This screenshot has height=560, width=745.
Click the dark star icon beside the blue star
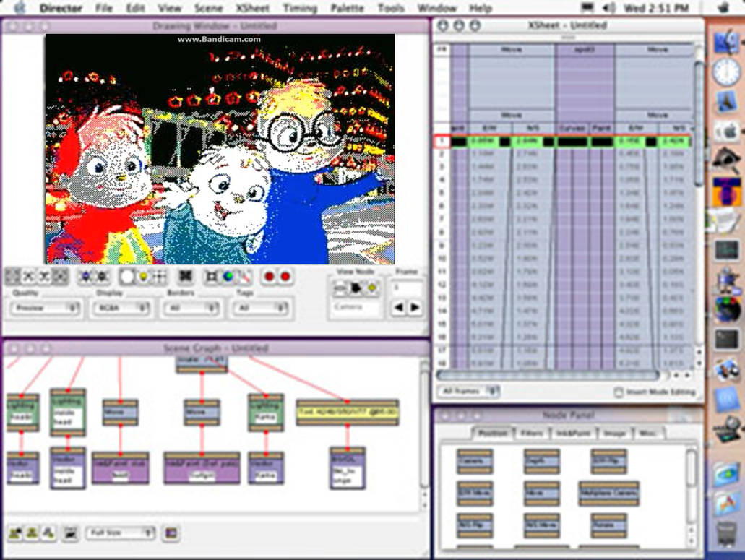click(x=102, y=277)
